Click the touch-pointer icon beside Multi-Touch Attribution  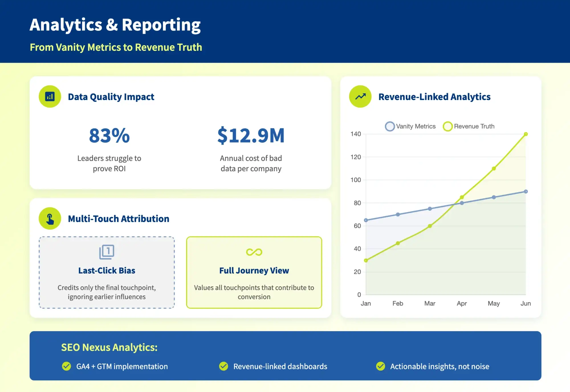(50, 219)
